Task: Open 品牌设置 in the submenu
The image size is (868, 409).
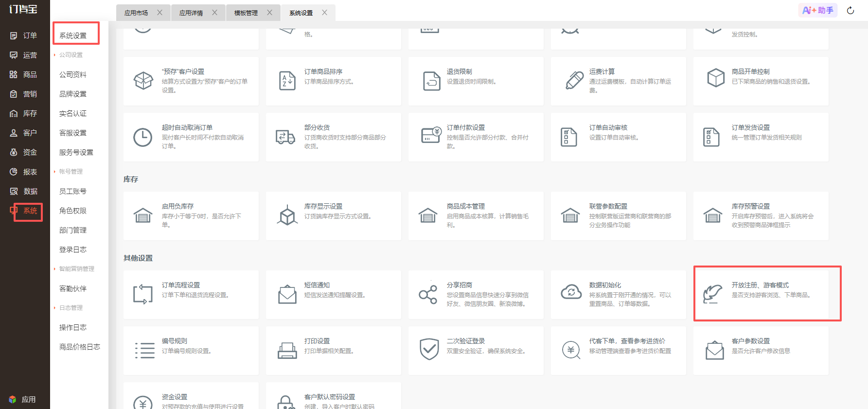Action: (73, 94)
